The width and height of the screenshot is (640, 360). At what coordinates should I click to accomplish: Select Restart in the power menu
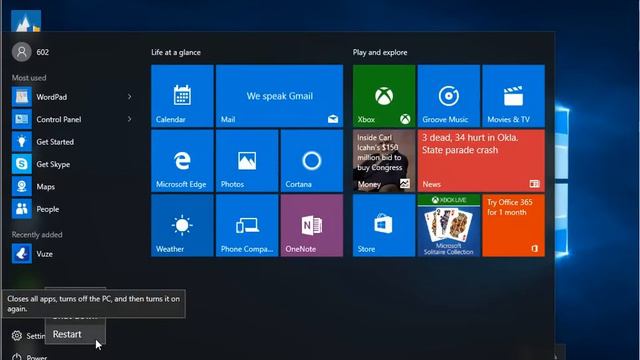point(75,334)
